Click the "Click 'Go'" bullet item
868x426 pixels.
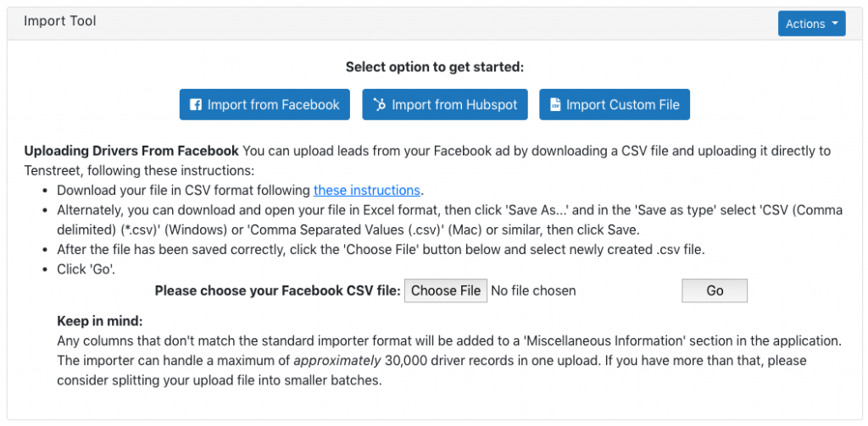(86, 270)
